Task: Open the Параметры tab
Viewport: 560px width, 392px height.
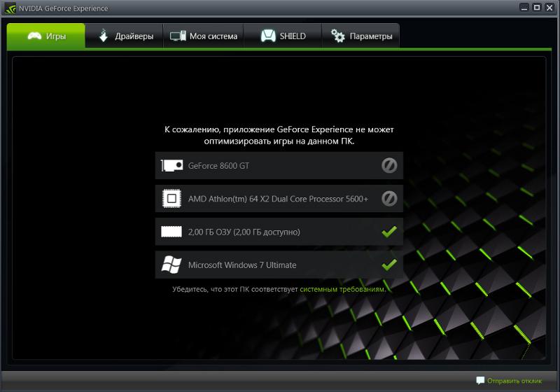Action: (360, 36)
